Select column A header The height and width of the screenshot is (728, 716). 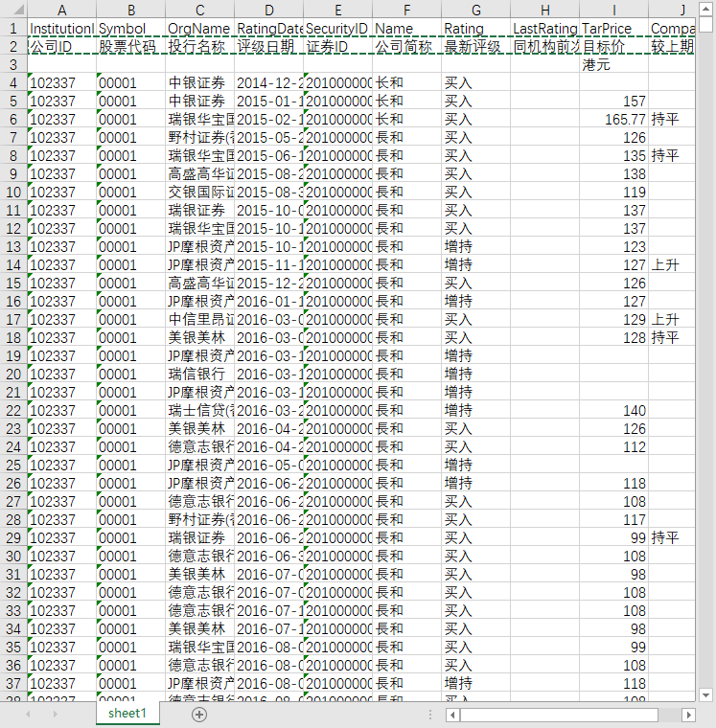click(61, 10)
